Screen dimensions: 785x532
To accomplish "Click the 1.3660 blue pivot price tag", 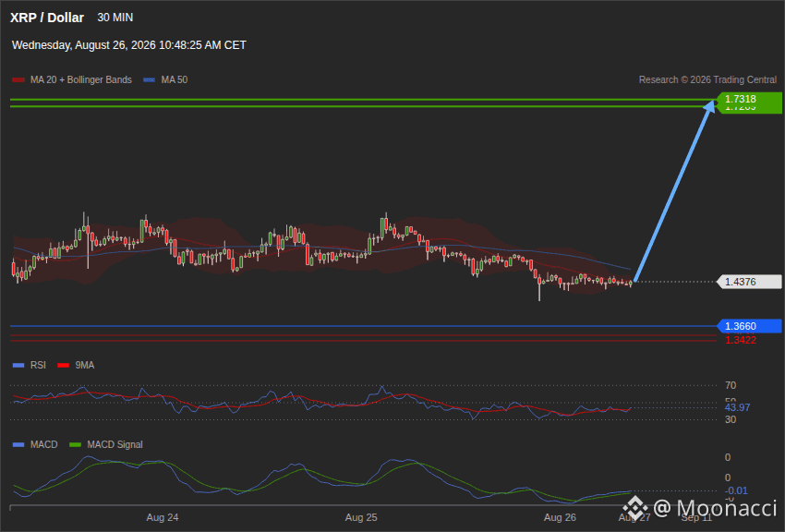I will click(x=749, y=326).
